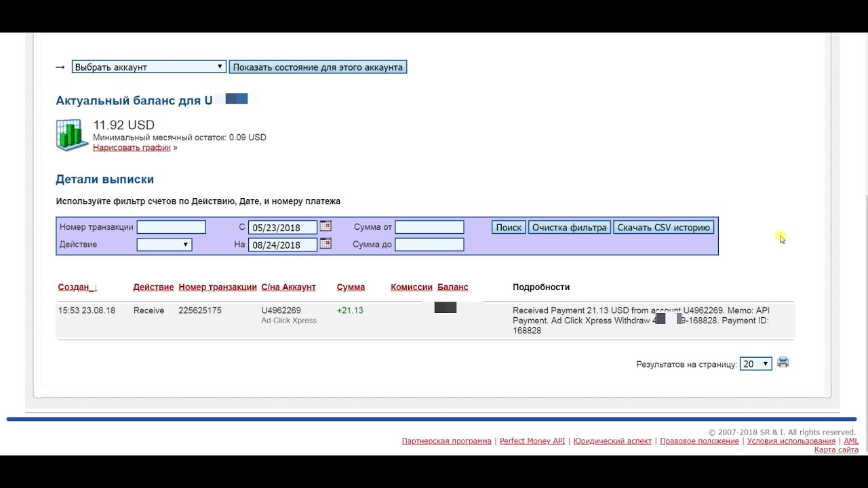
Task: Open the 'С' start date calendar icon
Action: coord(325,226)
